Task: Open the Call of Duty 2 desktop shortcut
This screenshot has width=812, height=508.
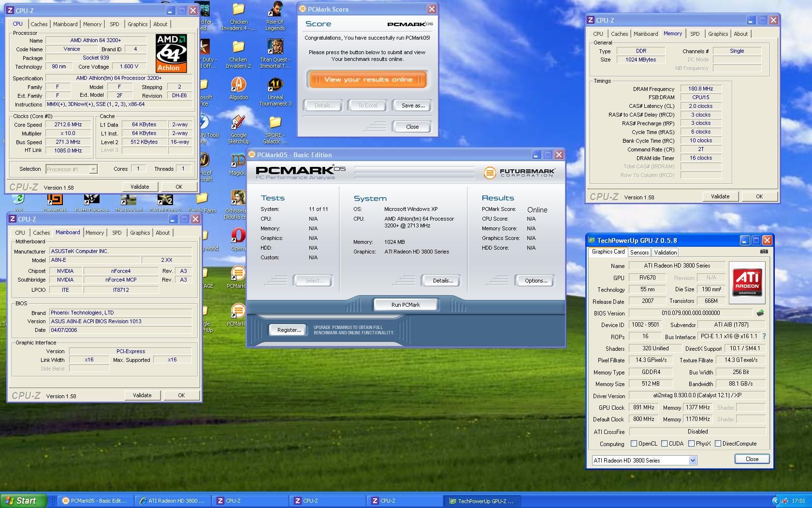Action: click(165, 202)
